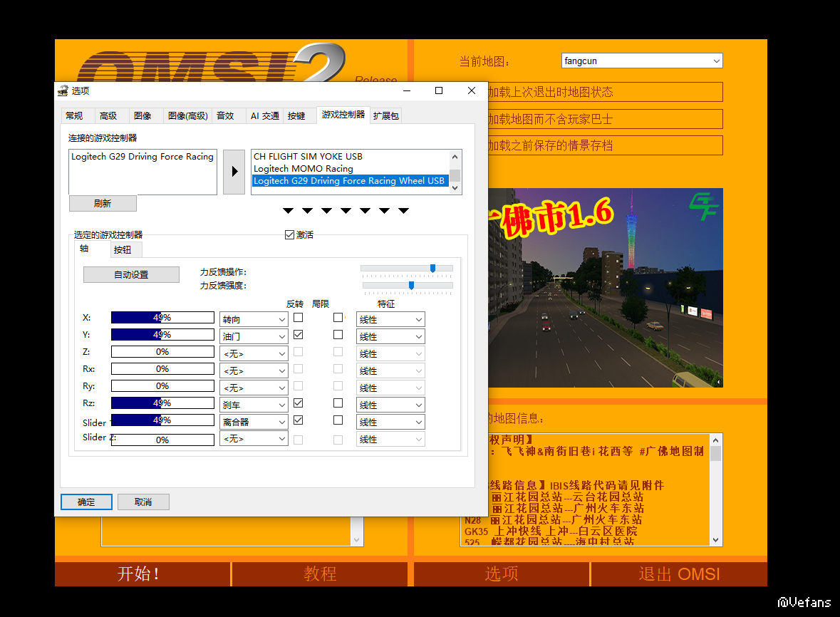Open Slider 2 function dropdown
This screenshot has height=617, width=840.
tap(254, 439)
